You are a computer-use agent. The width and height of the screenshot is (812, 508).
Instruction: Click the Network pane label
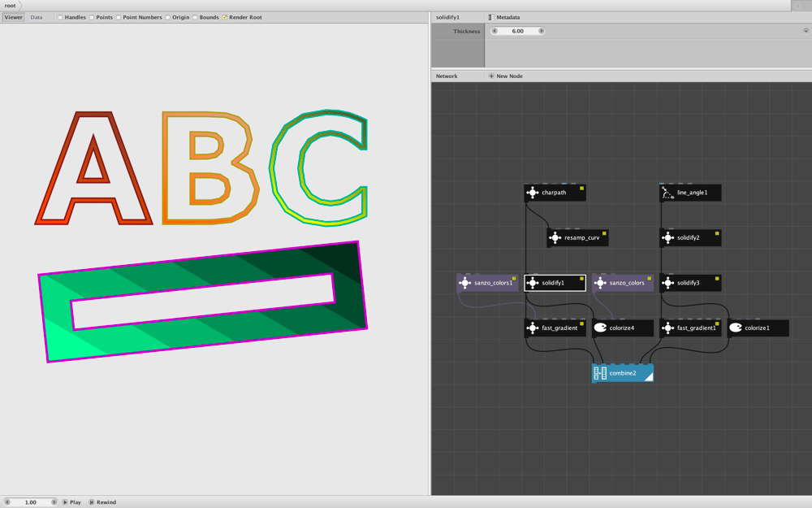(x=447, y=76)
